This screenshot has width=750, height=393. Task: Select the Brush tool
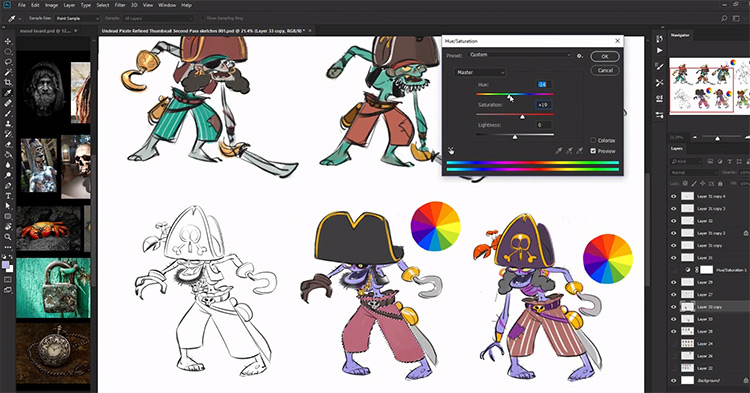[x=8, y=113]
